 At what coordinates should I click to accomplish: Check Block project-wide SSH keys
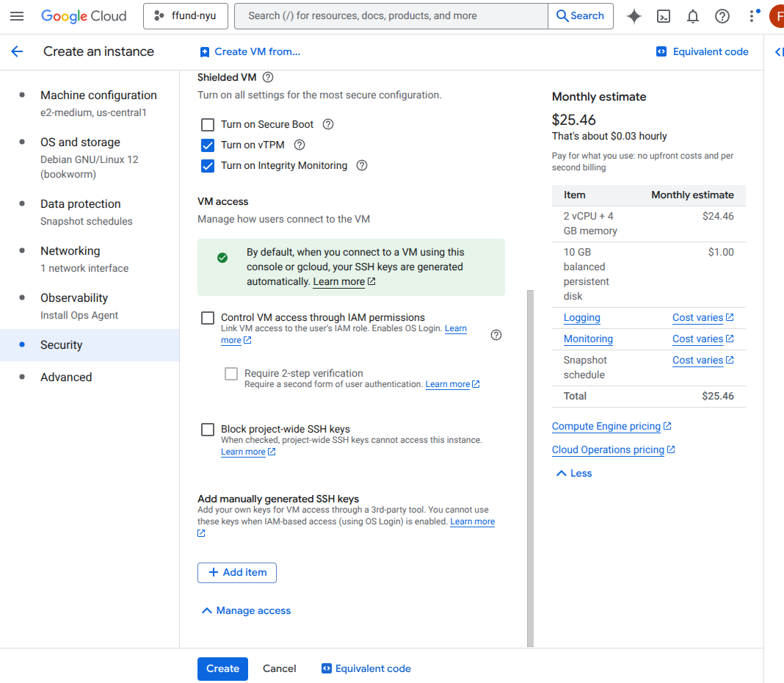(208, 430)
